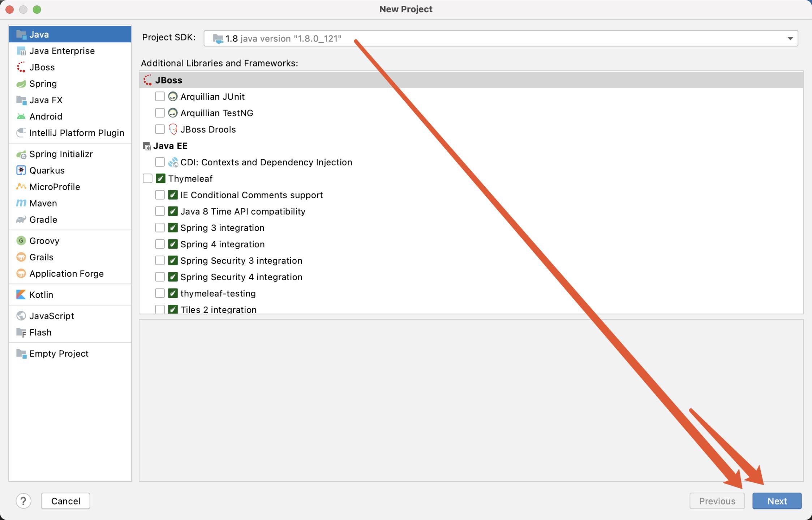Click the Previous button
This screenshot has height=520, width=812.
point(717,501)
